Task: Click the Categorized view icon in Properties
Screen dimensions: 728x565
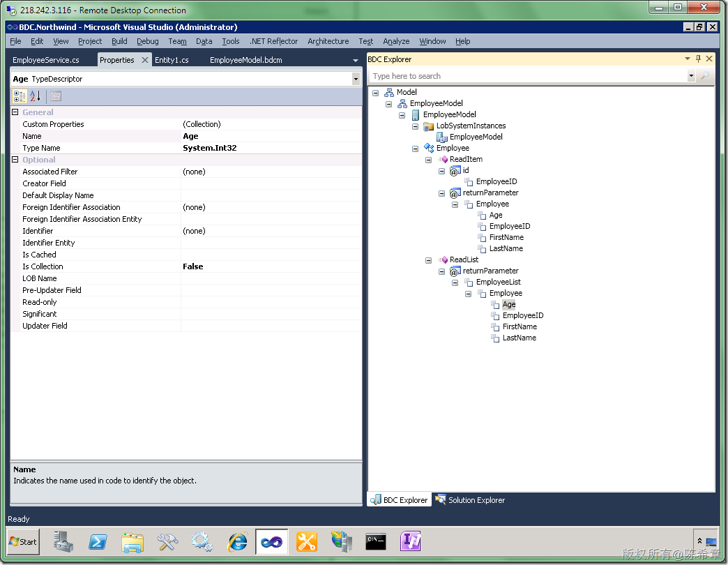Action: 20,96
